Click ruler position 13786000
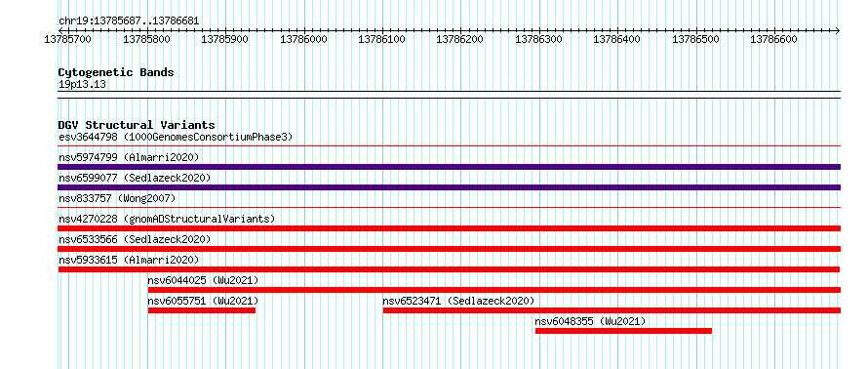 [x=304, y=39]
